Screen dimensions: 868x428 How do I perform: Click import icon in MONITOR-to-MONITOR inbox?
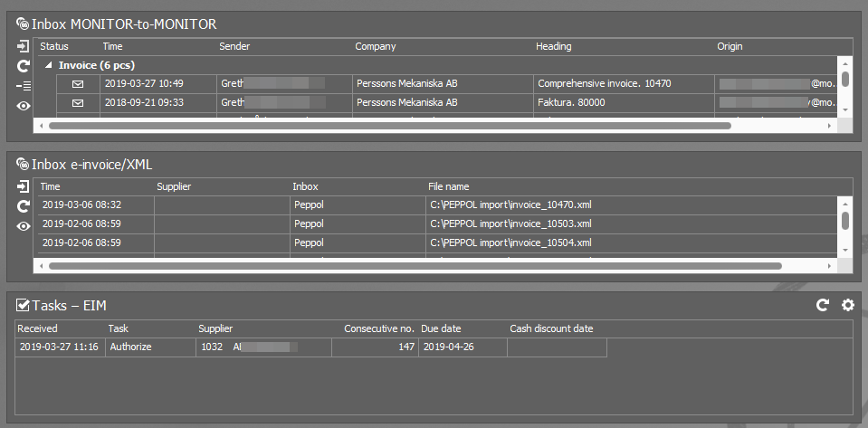pyautogui.click(x=24, y=46)
